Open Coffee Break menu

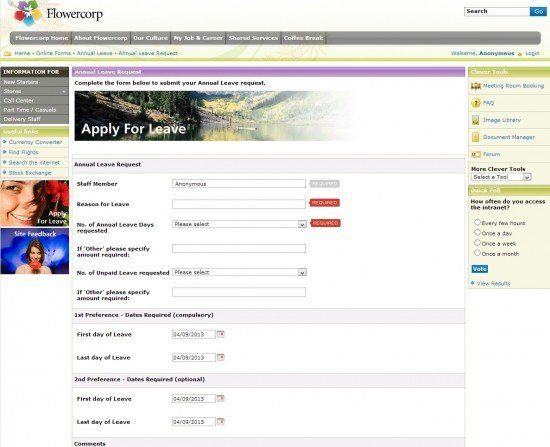click(303, 38)
